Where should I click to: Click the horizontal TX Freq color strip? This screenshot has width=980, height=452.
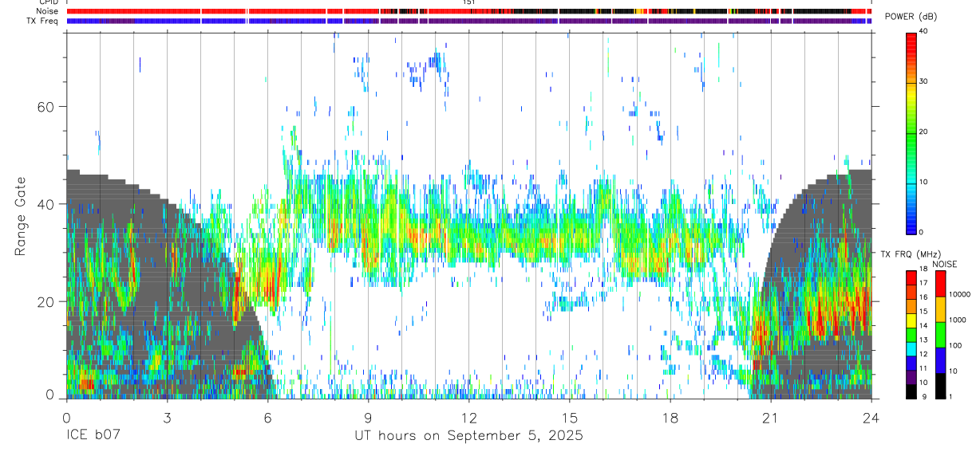pyautogui.click(x=468, y=21)
